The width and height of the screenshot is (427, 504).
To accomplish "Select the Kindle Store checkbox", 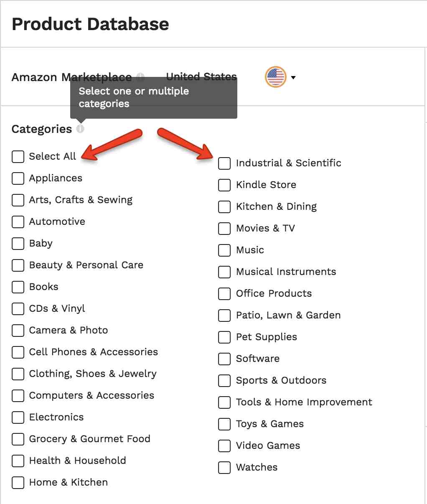I will pyautogui.click(x=224, y=185).
